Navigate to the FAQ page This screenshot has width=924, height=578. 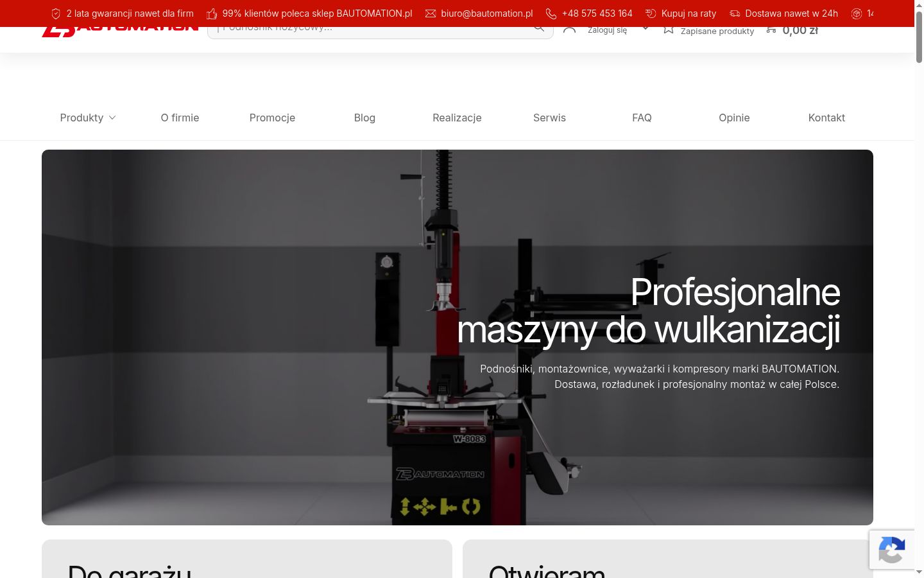tap(642, 118)
